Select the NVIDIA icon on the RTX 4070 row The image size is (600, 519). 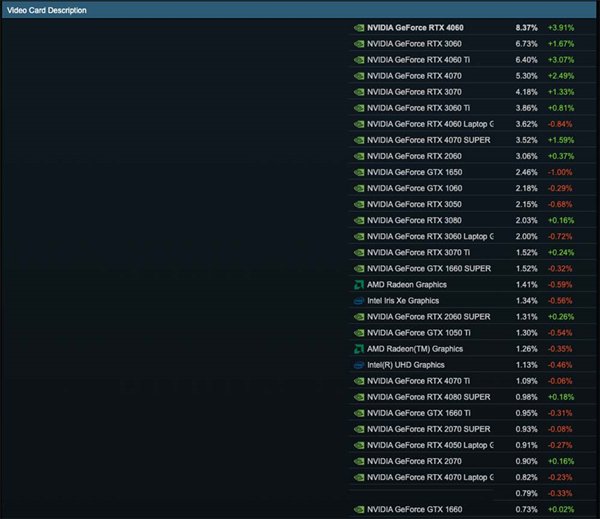click(x=359, y=76)
